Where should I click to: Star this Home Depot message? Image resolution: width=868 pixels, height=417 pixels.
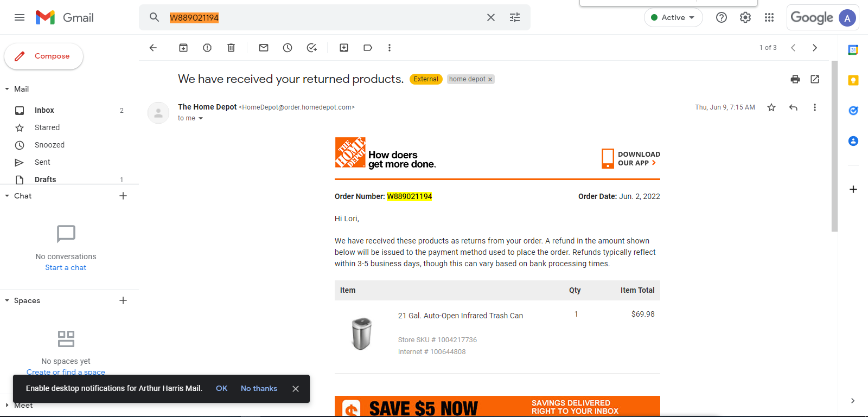point(771,107)
